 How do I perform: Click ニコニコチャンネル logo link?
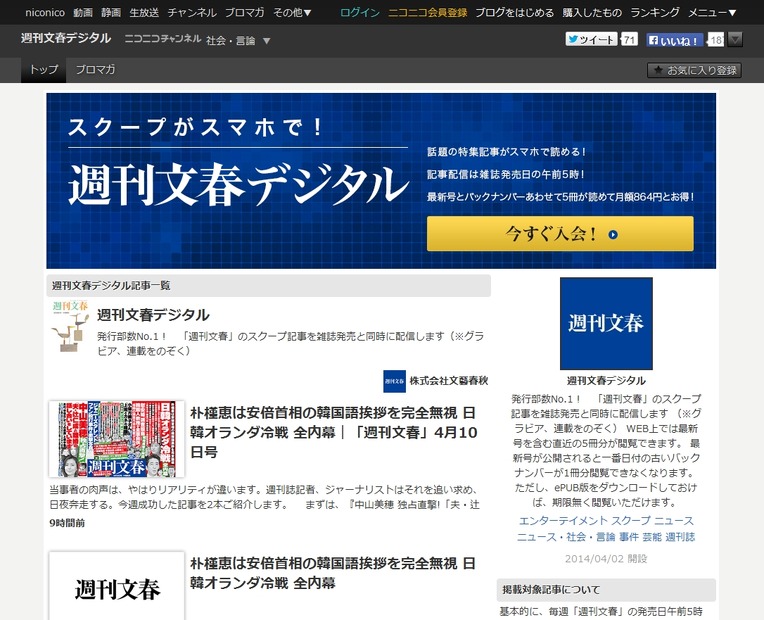[x=163, y=39]
